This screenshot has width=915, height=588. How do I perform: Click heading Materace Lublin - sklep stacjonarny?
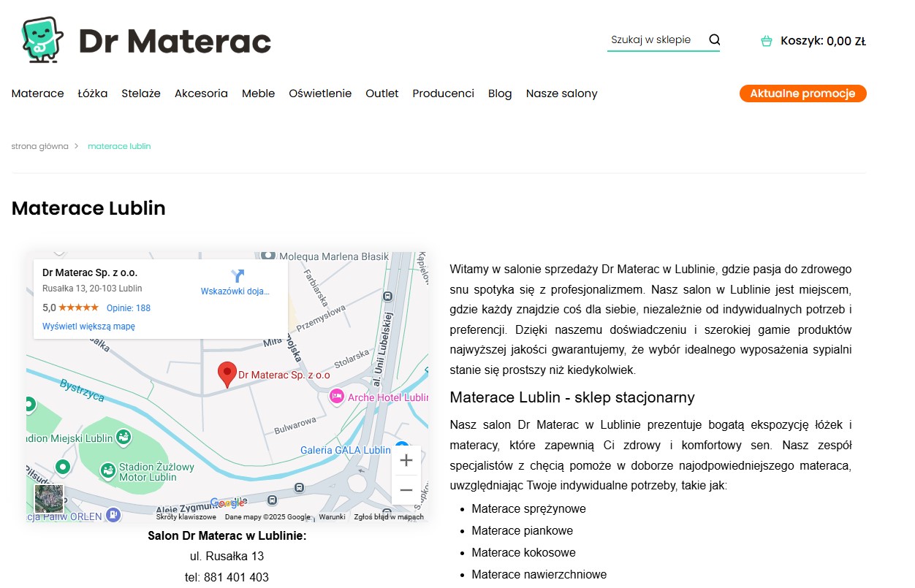pos(572,397)
